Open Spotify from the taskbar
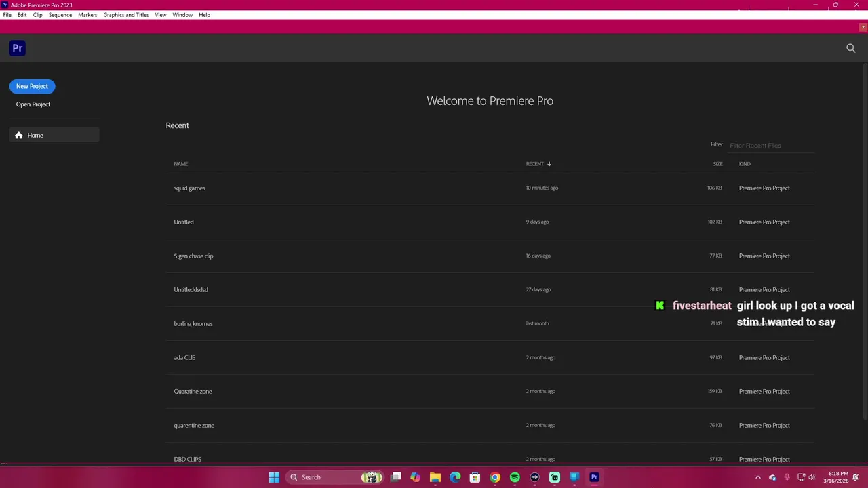868x488 pixels. click(515, 477)
